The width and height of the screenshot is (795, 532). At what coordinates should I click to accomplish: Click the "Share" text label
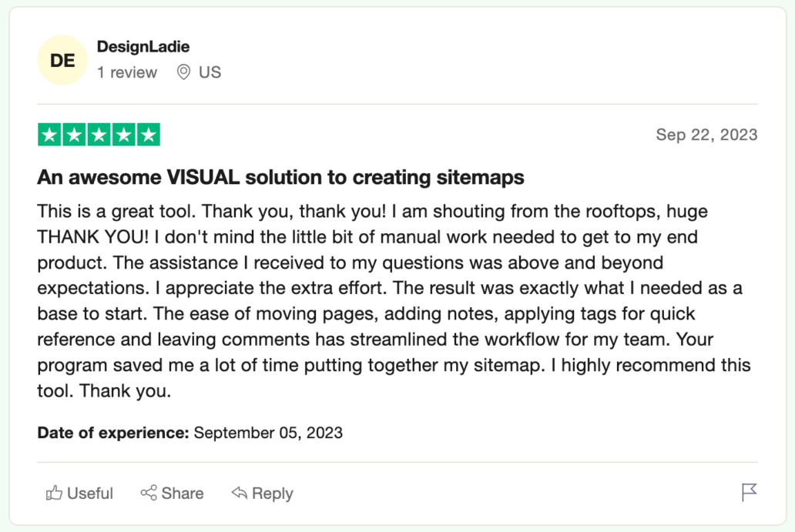pyautogui.click(x=183, y=494)
